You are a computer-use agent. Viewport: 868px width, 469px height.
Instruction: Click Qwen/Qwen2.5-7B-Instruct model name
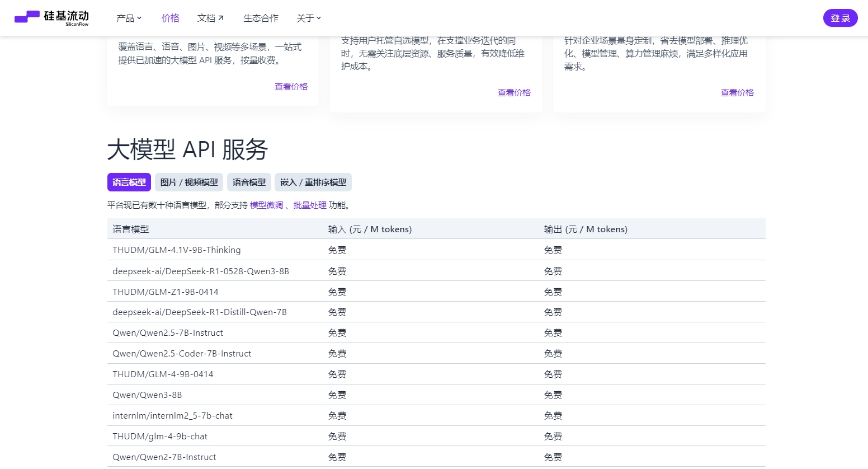pyautogui.click(x=168, y=333)
